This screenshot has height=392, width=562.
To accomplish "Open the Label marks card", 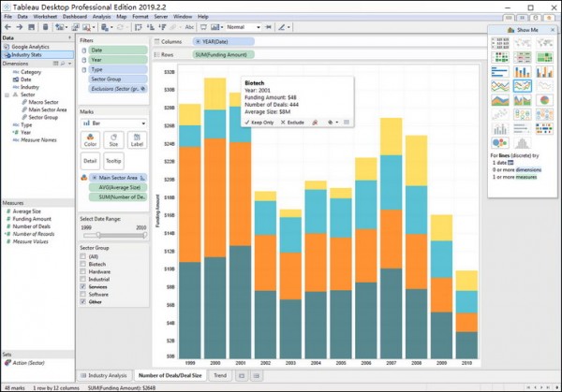I will point(137,140).
